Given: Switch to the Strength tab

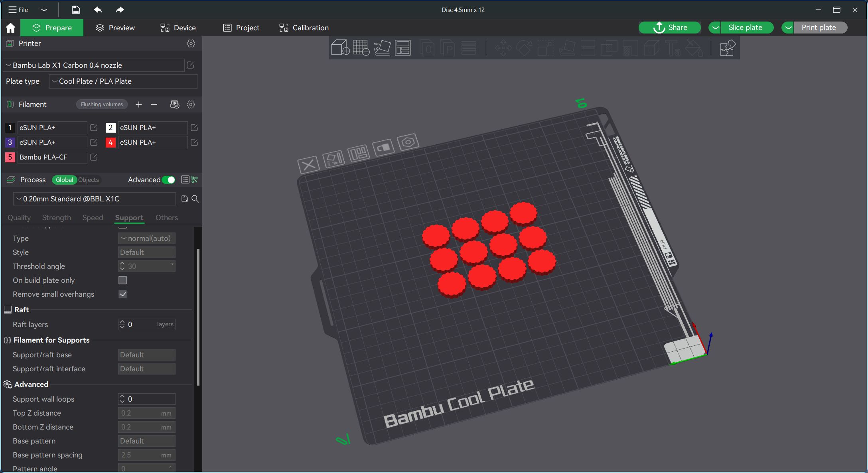Looking at the screenshot, I should click(56, 218).
